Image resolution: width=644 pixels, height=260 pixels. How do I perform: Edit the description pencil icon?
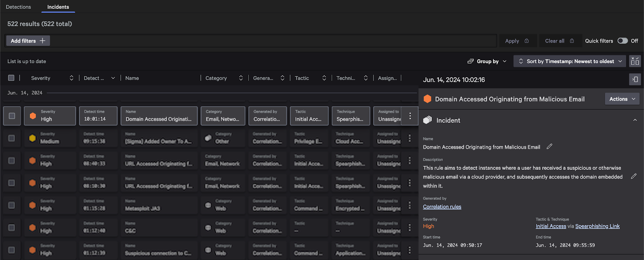coord(634,176)
